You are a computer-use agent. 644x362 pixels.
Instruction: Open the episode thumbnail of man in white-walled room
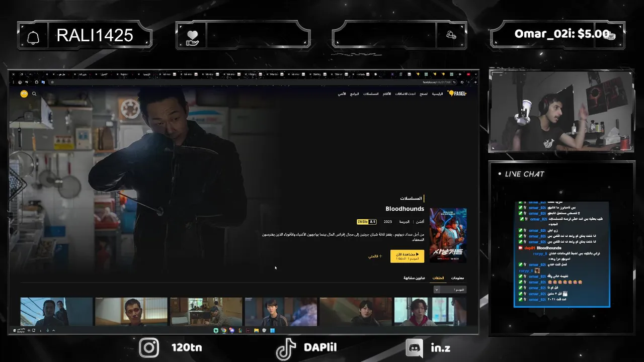131,312
